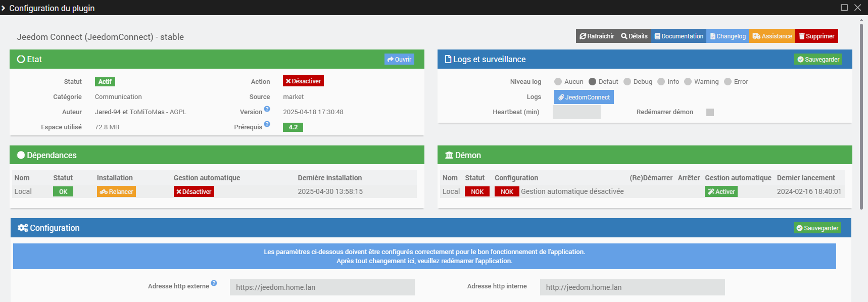Click the Ouvrir button in Etat
Screen dimensions: 868x302
pos(399,59)
